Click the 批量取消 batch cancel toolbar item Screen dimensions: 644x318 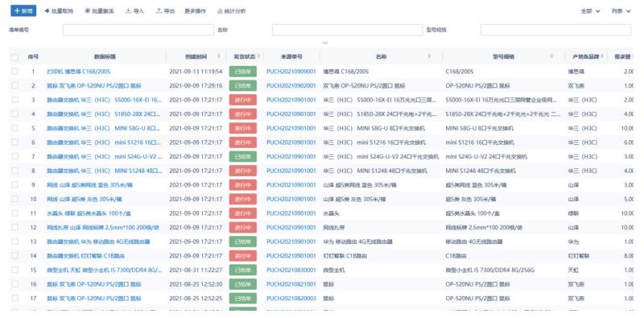(x=58, y=11)
